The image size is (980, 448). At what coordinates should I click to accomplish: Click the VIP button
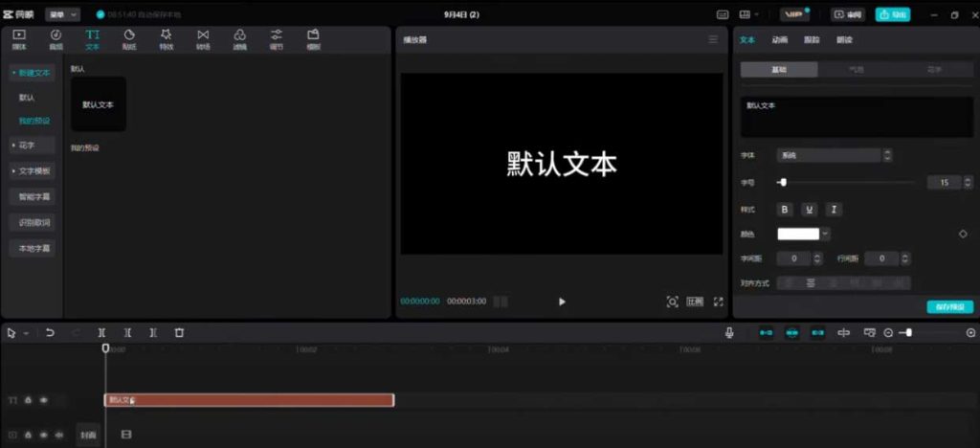795,14
